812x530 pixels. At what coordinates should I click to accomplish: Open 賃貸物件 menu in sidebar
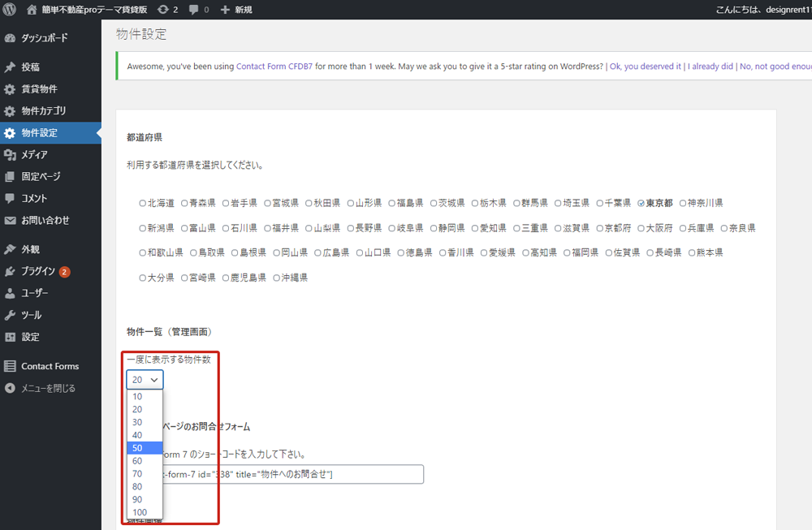pos(39,88)
